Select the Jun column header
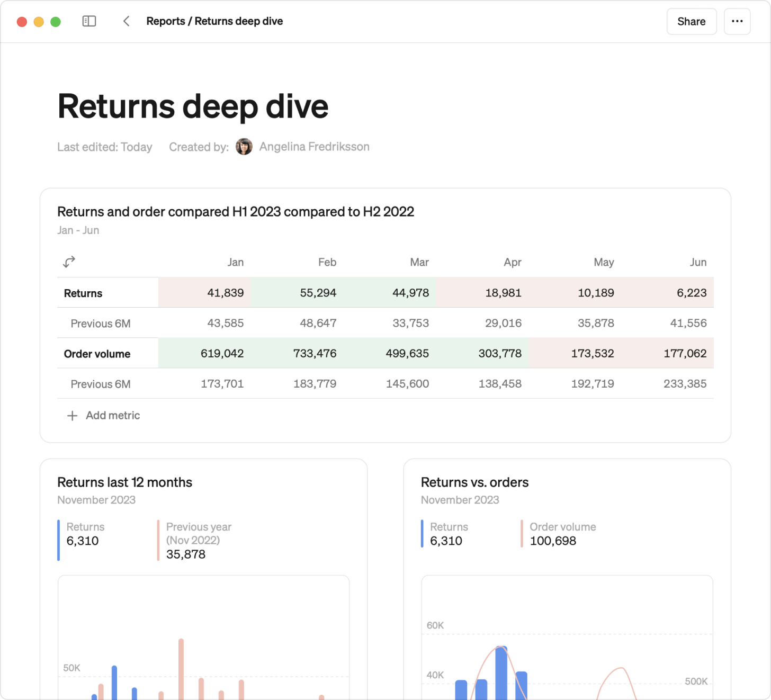 coord(698,262)
